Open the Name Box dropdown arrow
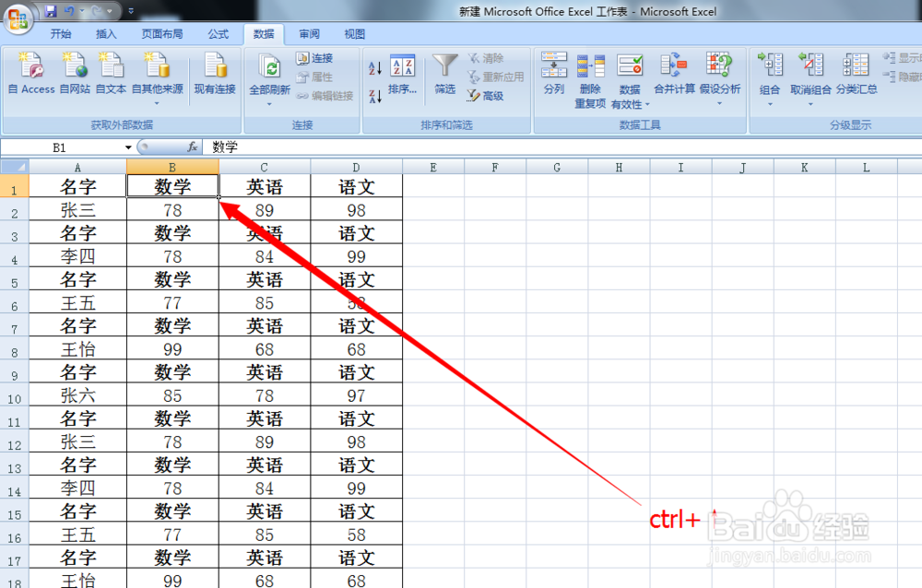The image size is (922, 588). click(128, 147)
